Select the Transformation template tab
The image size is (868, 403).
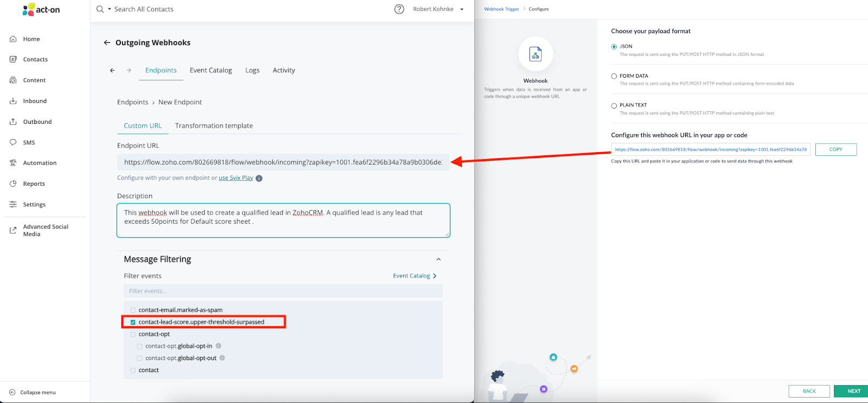tap(214, 125)
